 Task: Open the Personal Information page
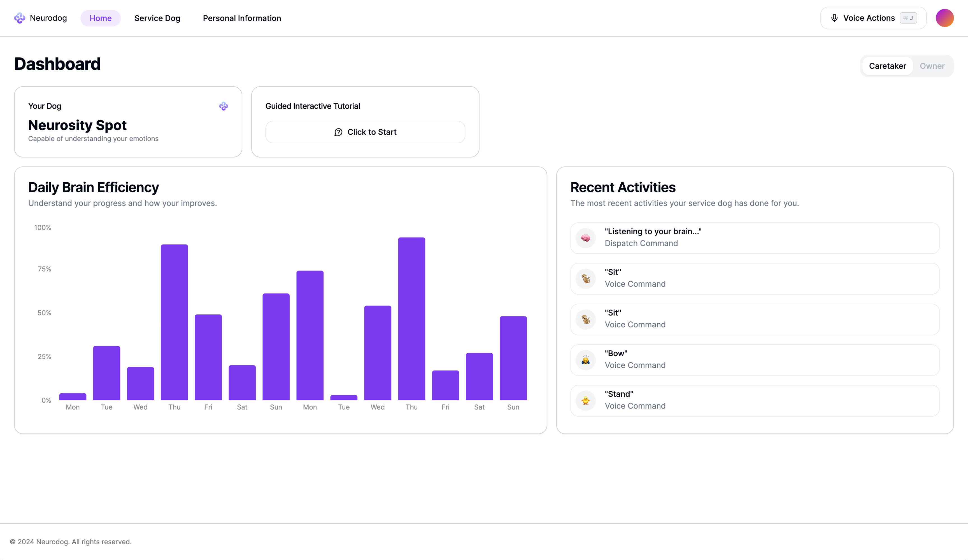click(x=242, y=18)
